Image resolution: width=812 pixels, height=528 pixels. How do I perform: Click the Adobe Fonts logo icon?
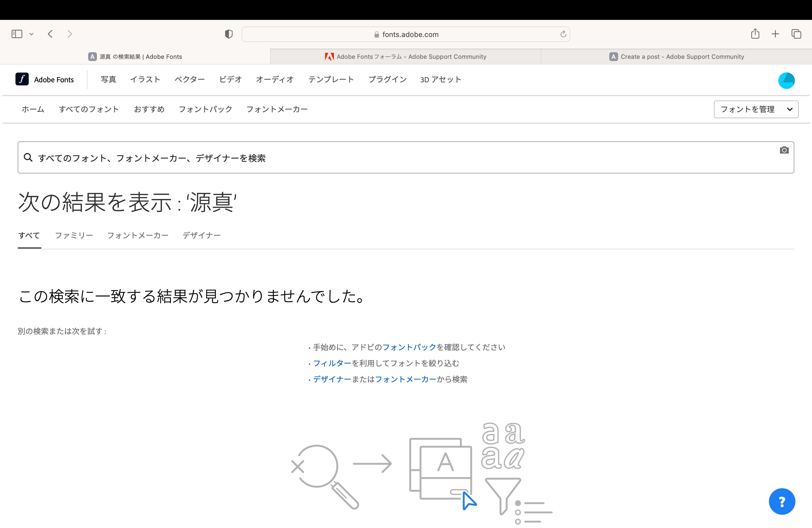(x=22, y=79)
